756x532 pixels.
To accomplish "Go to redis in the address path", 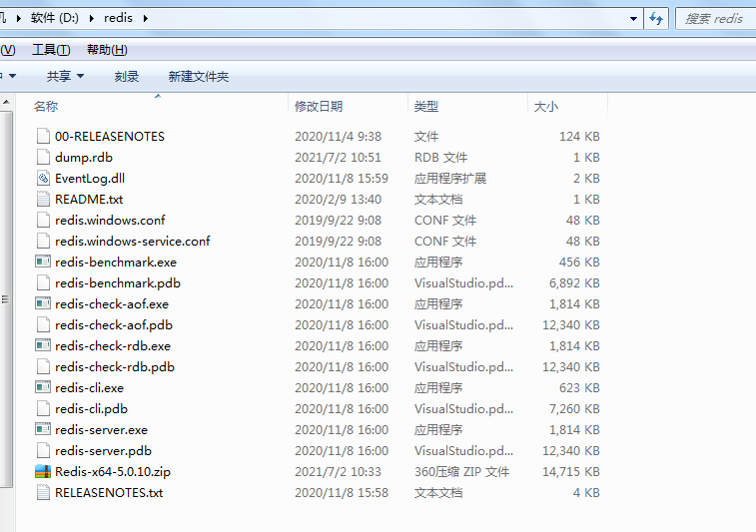I will (118, 18).
